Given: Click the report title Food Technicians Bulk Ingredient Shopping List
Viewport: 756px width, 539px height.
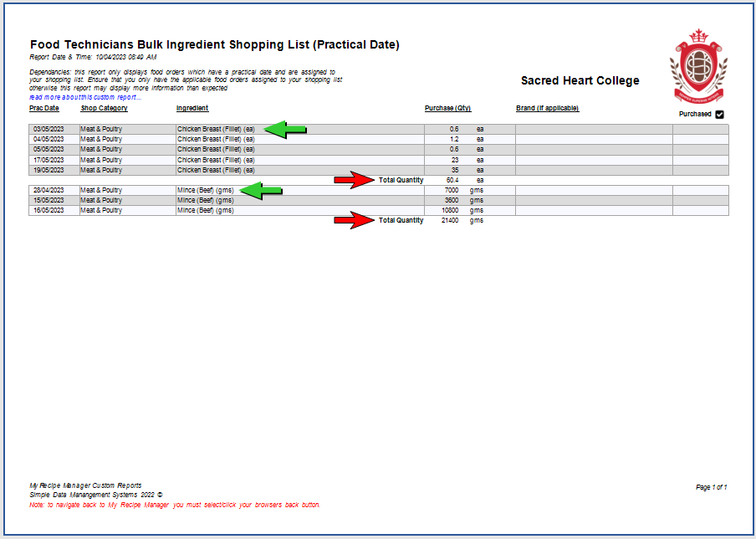Looking at the screenshot, I should click(x=214, y=44).
